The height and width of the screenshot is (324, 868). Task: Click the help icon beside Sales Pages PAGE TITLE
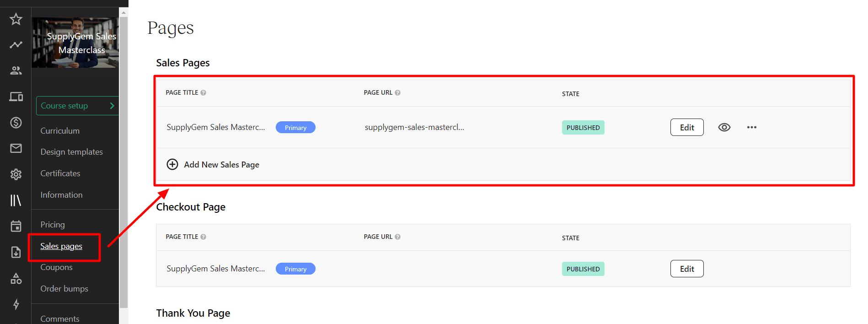(204, 92)
